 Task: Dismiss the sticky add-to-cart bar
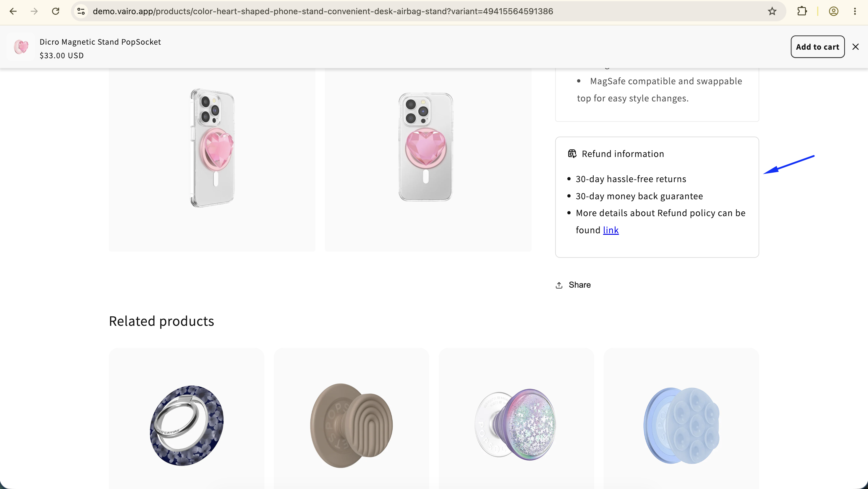856,47
